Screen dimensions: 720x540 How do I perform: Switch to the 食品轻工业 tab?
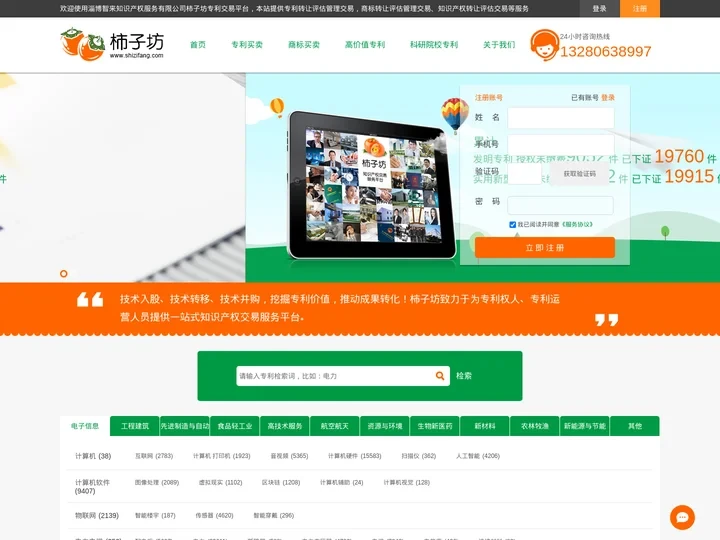pyautogui.click(x=235, y=426)
